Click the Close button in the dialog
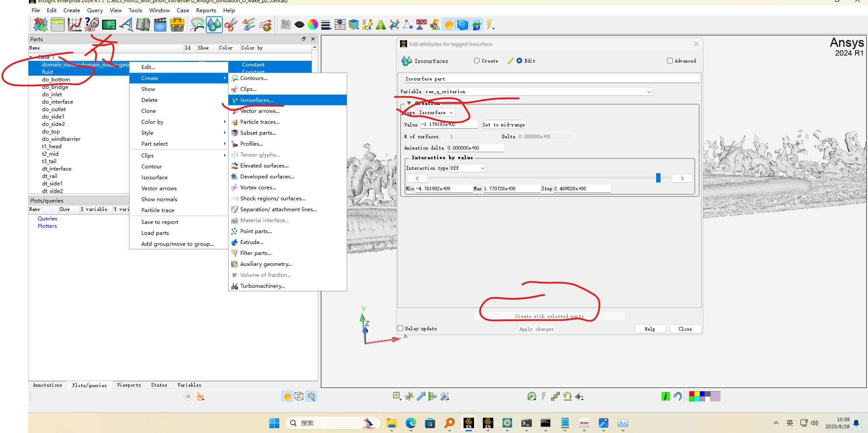This screenshot has height=433, width=868. pos(685,329)
